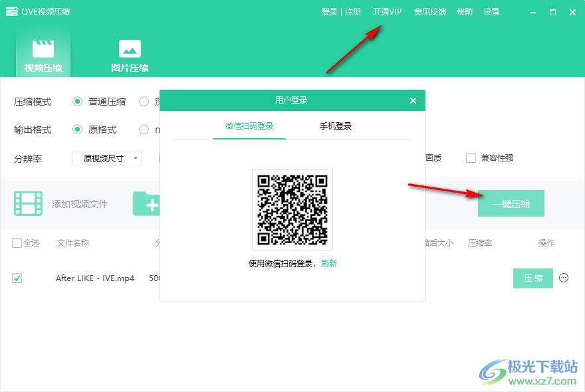Click the film strip add video icon
The height and width of the screenshot is (392, 585).
tap(28, 203)
